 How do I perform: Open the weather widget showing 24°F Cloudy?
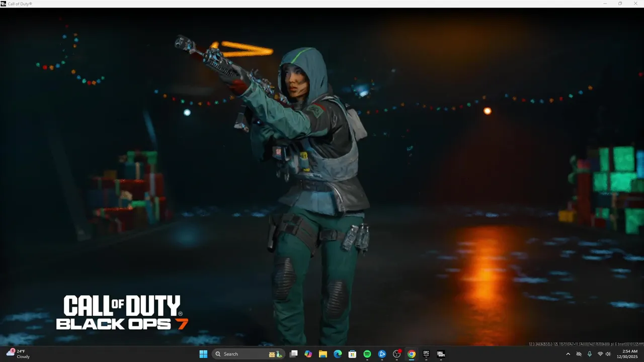[x=18, y=354]
